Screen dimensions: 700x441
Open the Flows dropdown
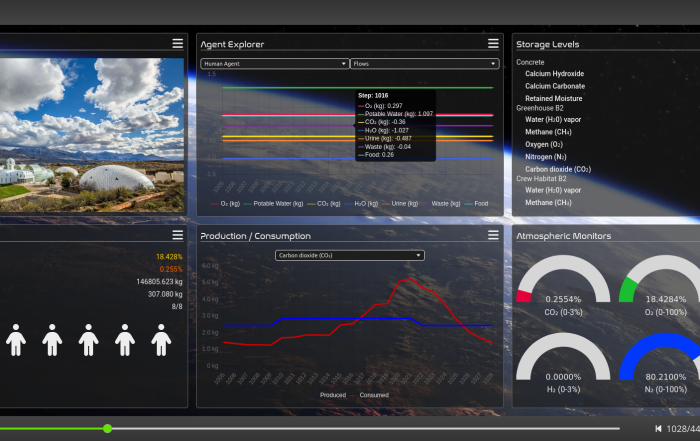[x=423, y=64]
